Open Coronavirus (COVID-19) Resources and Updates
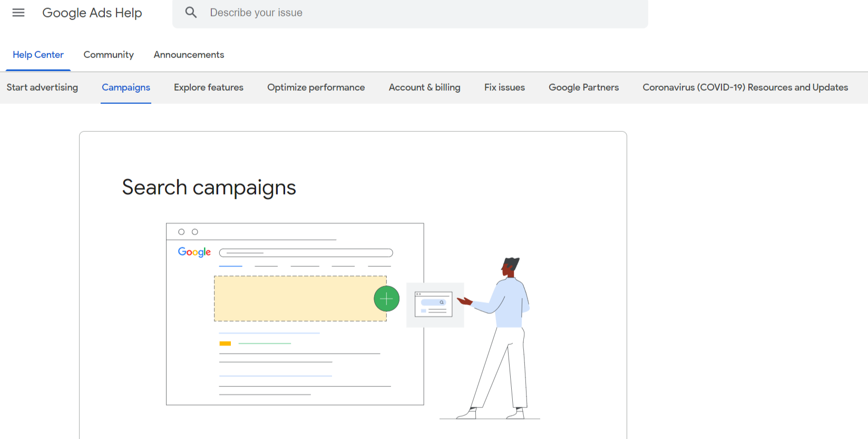 pos(745,87)
